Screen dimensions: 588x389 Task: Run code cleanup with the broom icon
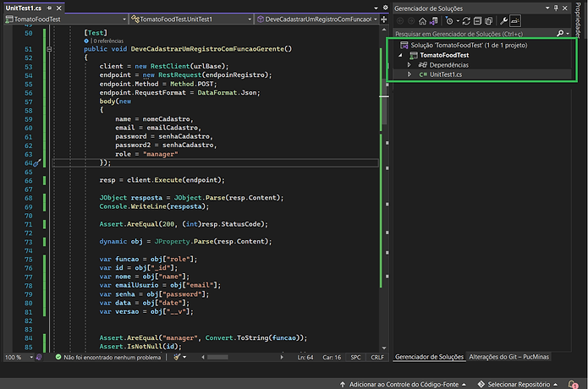pos(177,357)
